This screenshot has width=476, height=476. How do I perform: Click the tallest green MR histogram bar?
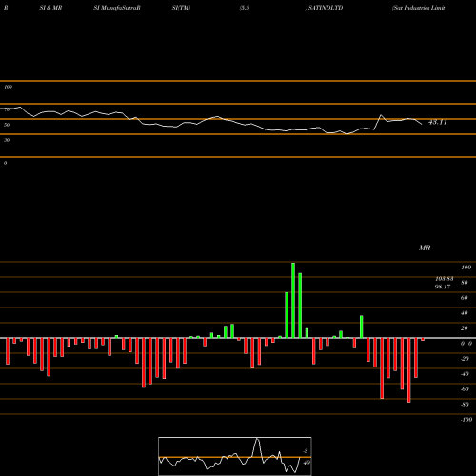point(293,300)
